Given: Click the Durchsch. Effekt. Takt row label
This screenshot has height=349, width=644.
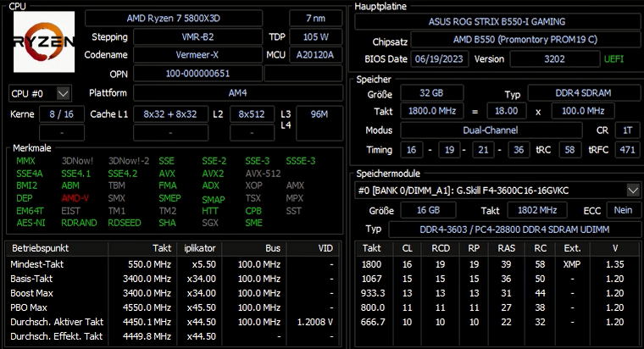Looking at the screenshot, I should [56, 336].
